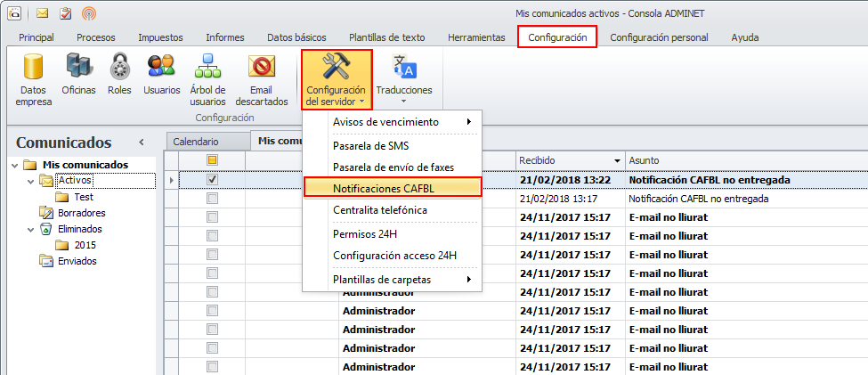The width and height of the screenshot is (868, 375).
Task: Switch to the Impuestos ribbon tab
Action: (160, 37)
